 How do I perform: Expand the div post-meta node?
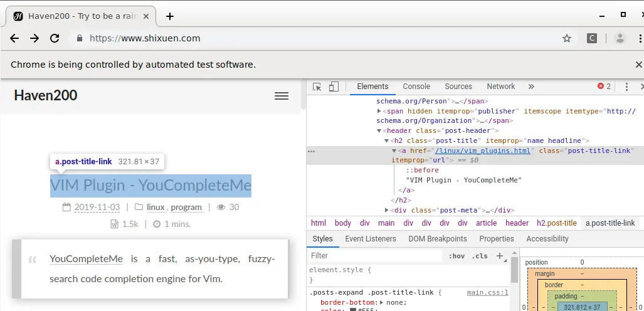(x=388, y=211)
